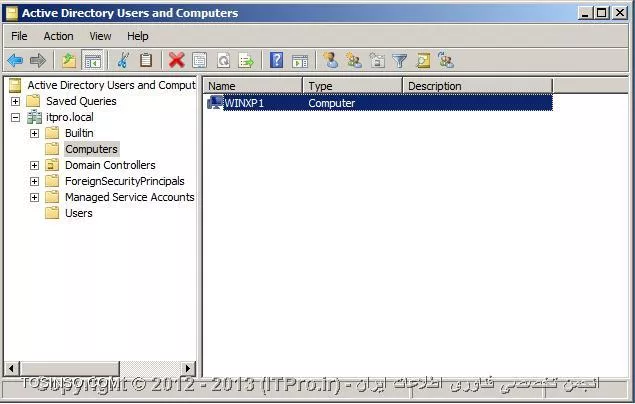
Task: Expand the Domain Controllers node
Action: click(34, 165)
